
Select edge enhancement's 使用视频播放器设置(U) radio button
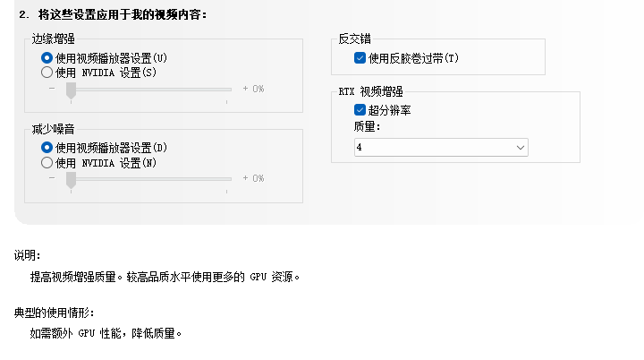click(x=47, y=57)
